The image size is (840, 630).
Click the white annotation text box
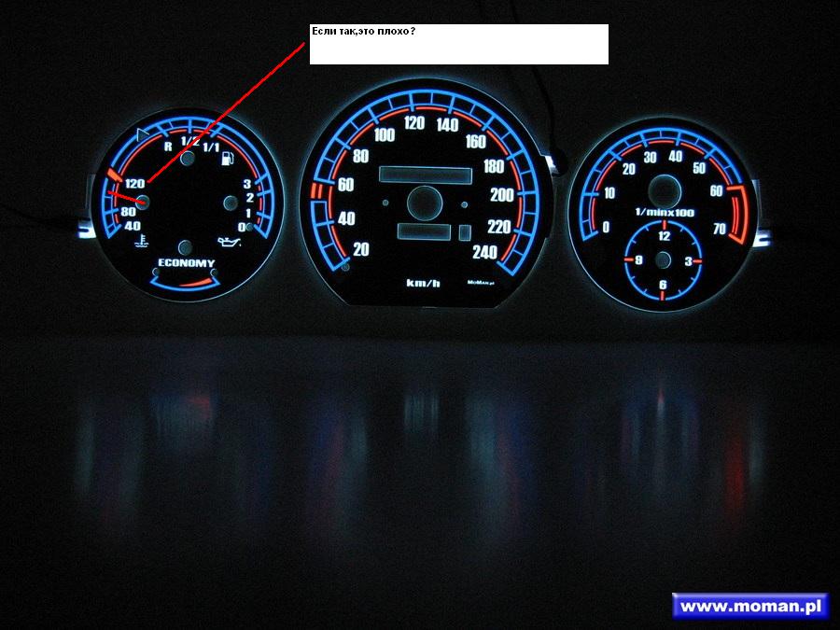(x=459, y=44)
